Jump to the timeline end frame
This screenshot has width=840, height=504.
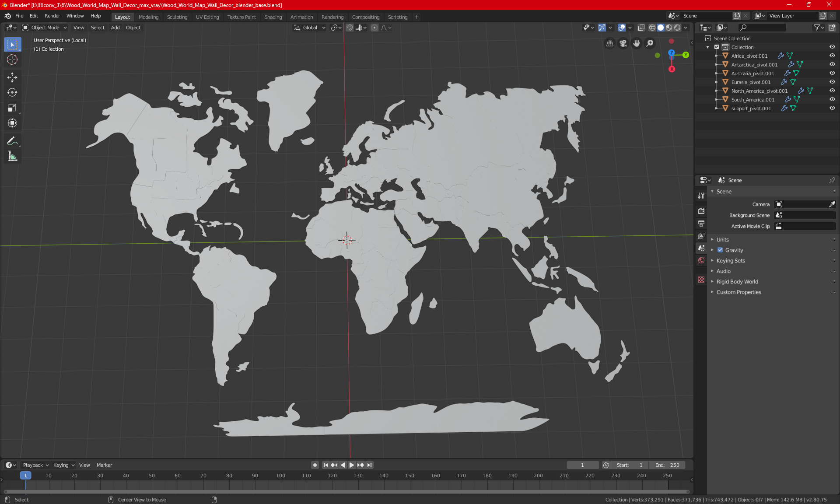tap(370, 465)
